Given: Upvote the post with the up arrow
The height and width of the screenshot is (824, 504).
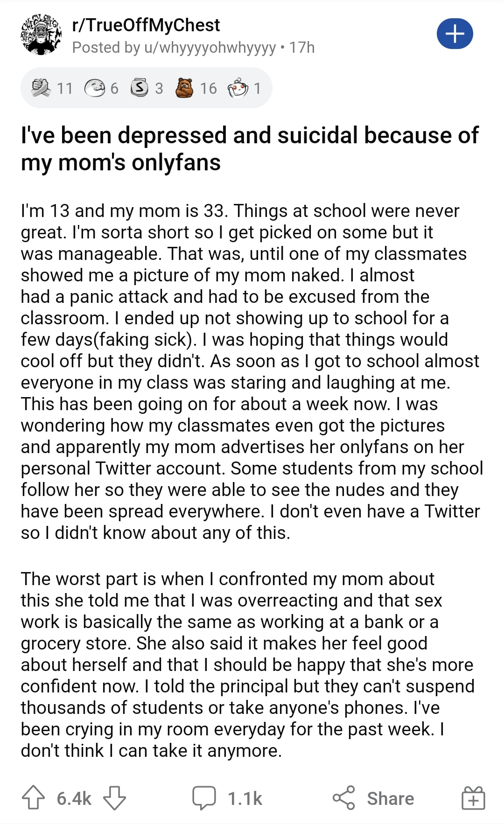Looking at the screenshot, I should [x=33, y=798].
